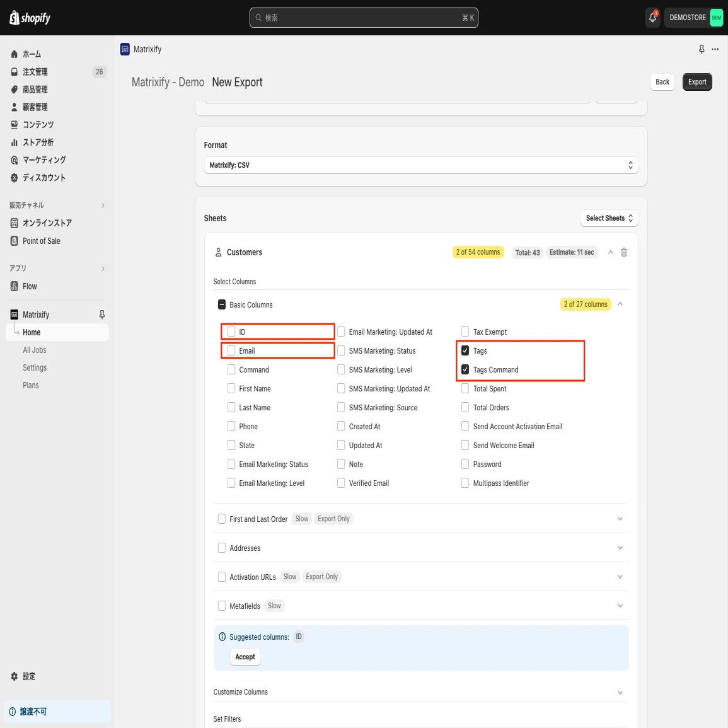Open コンテンツ content icon

[14, 125]
